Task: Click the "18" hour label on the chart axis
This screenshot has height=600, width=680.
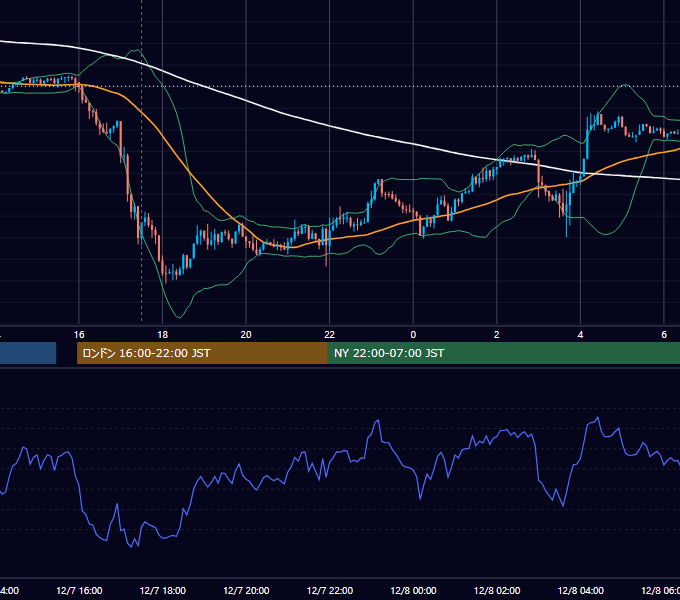Action: tap(163, 335)
